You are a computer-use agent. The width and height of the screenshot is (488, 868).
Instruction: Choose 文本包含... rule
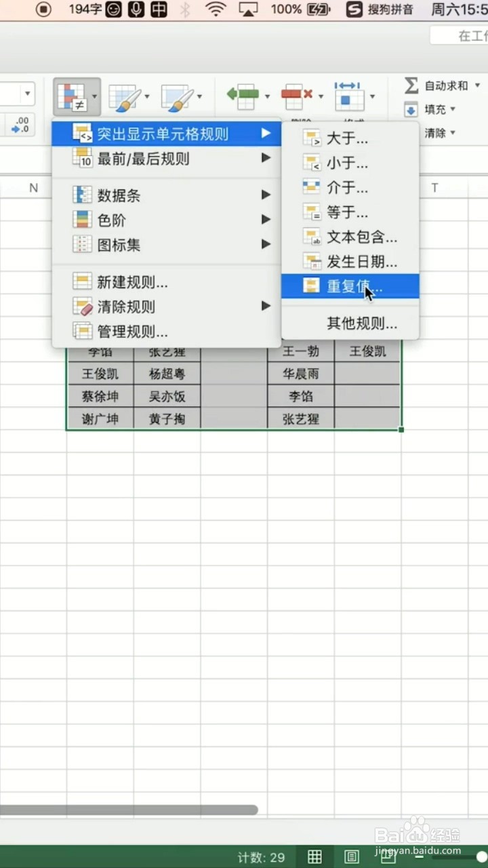[x=350, y=237]
